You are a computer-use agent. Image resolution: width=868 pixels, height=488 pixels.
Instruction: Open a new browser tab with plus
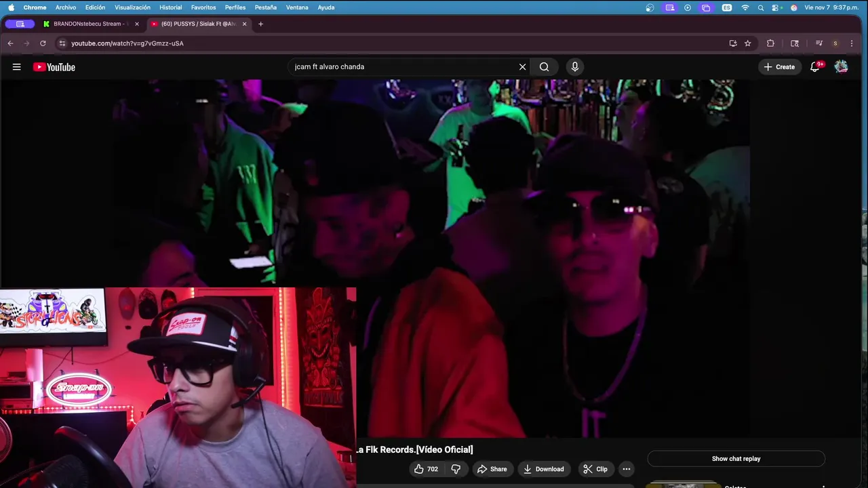click(260, 24)
